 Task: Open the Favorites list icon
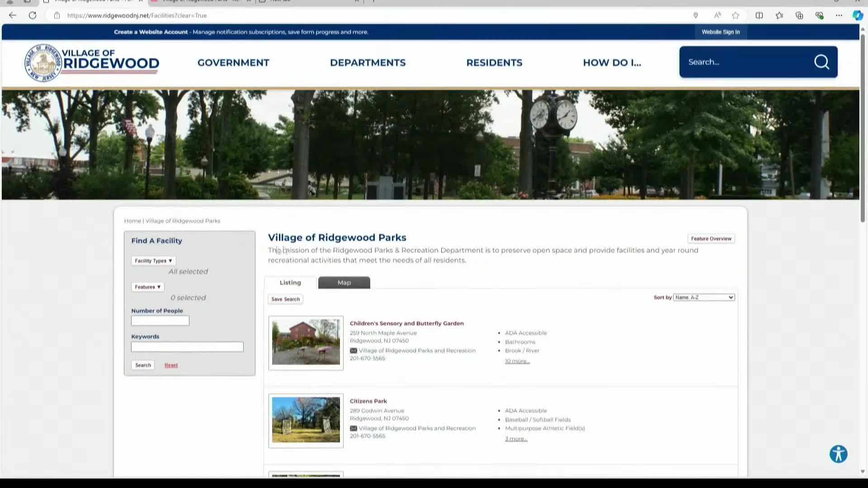(779, 15)
